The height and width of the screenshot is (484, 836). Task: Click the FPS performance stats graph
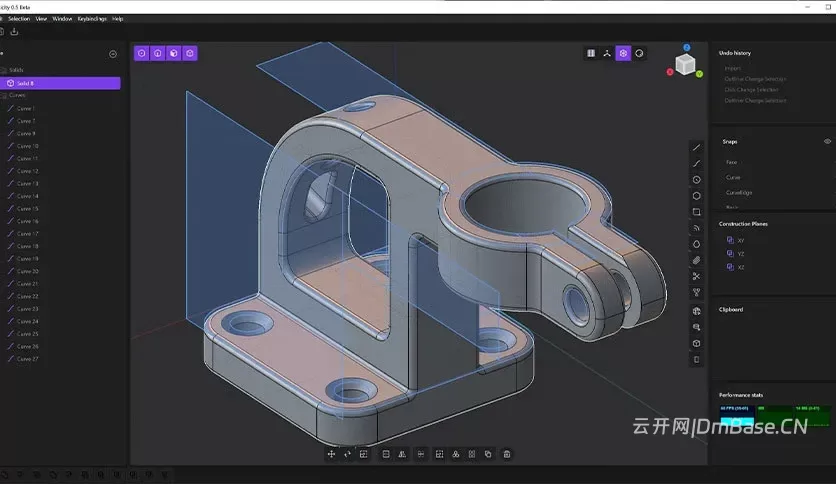click(x=736, y=416)
